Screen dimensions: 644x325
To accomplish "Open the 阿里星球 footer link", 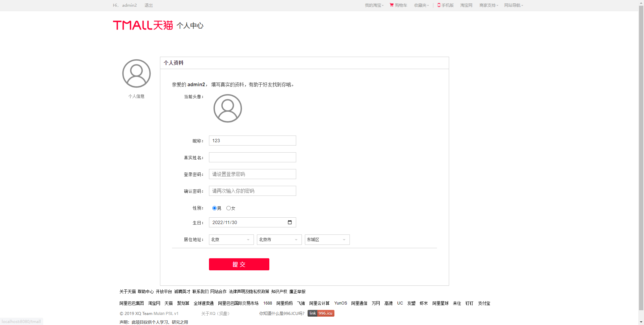I will (x=441, y=303).
